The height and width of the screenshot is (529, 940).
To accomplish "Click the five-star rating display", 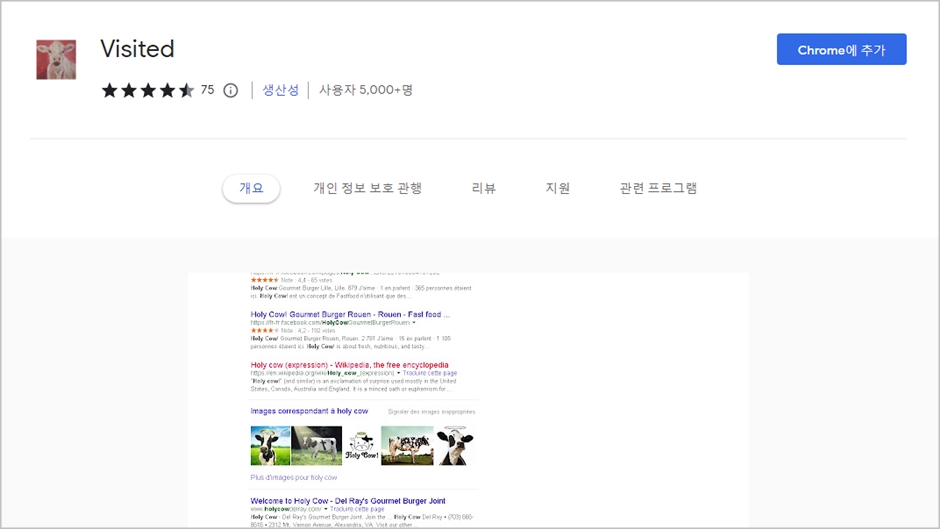I will pyautogui.click(x=148, y=91).
